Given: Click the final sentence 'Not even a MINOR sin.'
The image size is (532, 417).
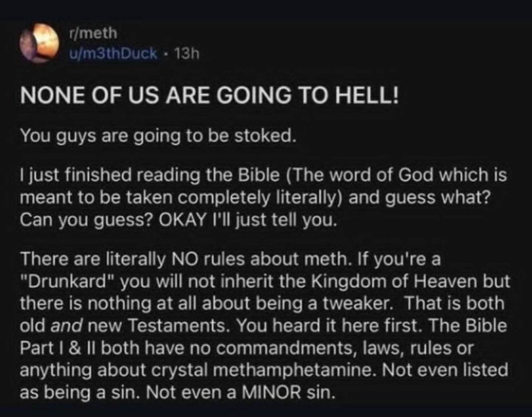Looking at the screenshot, I should [241, 393].
